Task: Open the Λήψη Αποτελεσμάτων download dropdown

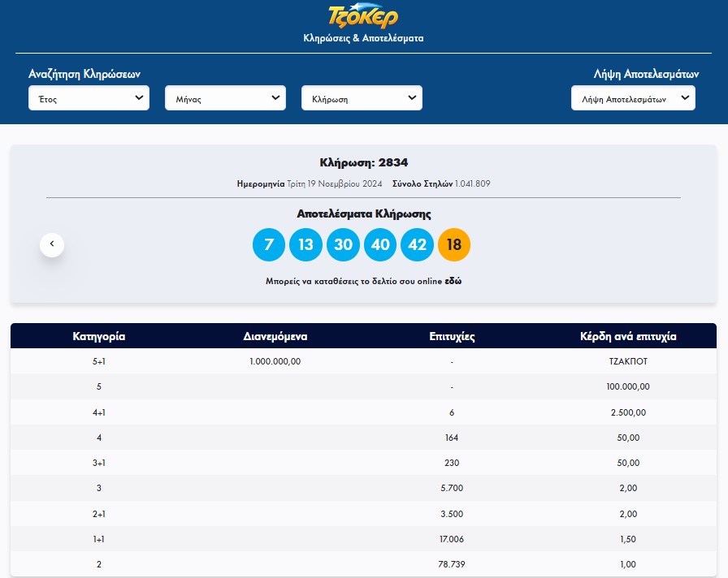Action: point(633,98)
